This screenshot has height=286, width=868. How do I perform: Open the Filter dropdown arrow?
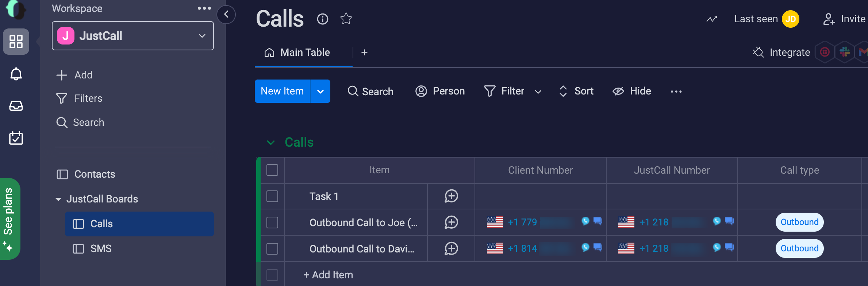(x=538, y=92)
